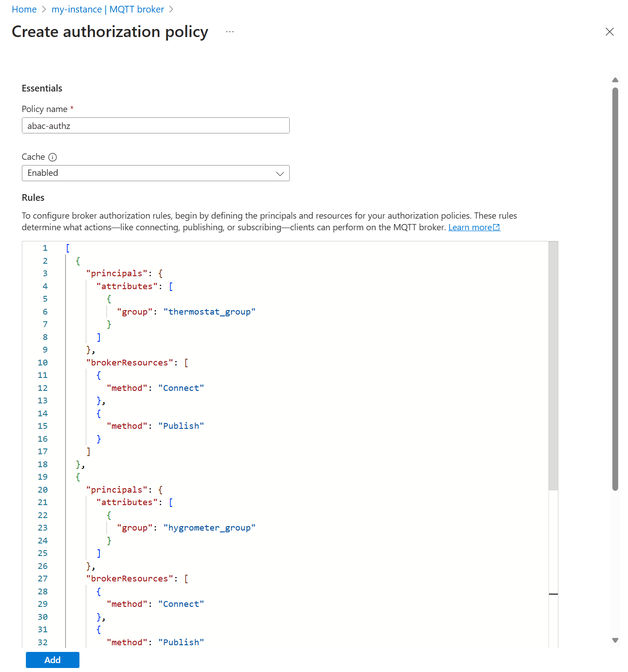Open the Learn more link
628x672 pixels.
470,227
